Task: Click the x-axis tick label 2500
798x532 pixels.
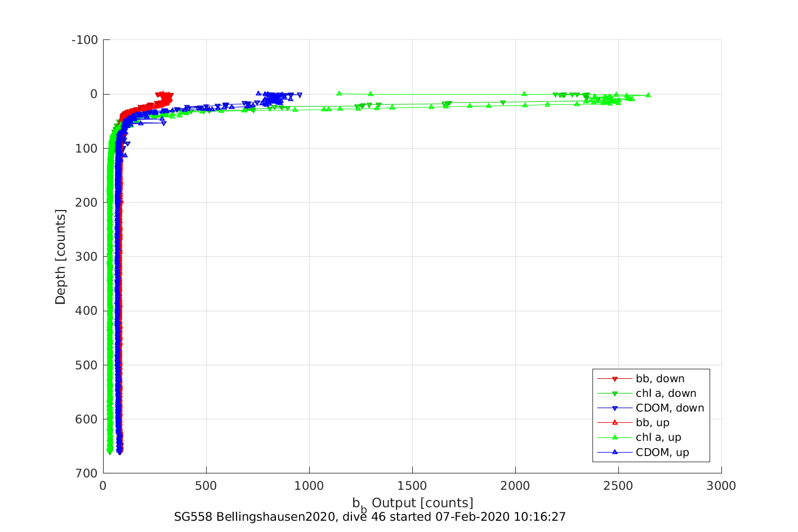Action: (x=618, y=486)
